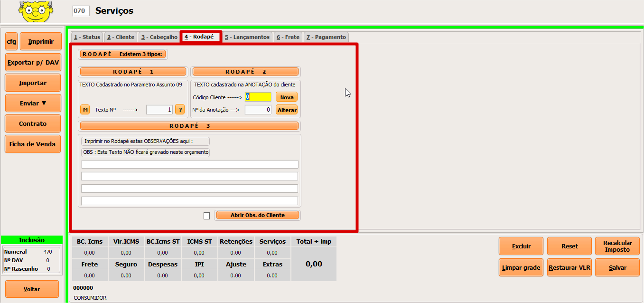The width and height of the screenshot is (644, 303).
Task: Click the Recalcular Imposto button
Action: (x=617, y=246)
